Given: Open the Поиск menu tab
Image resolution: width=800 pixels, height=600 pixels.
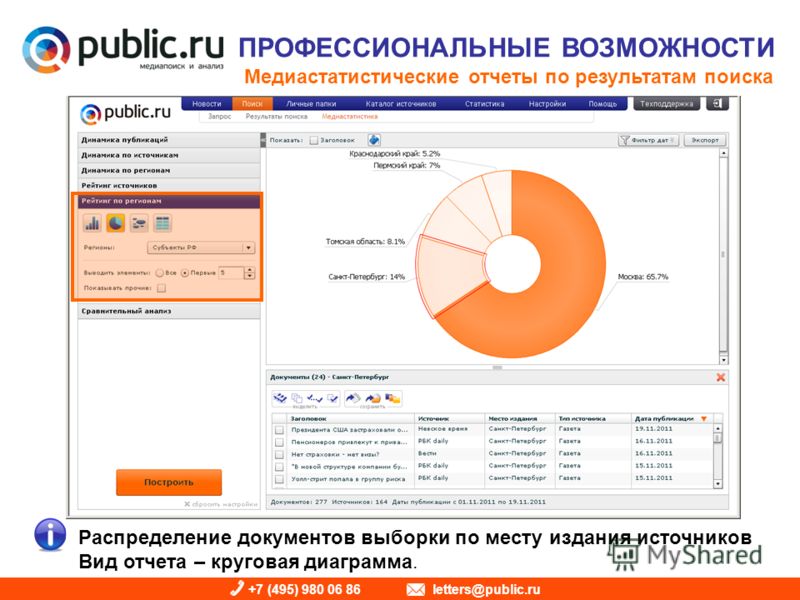Looking at the screenshot, I should 252,104.
